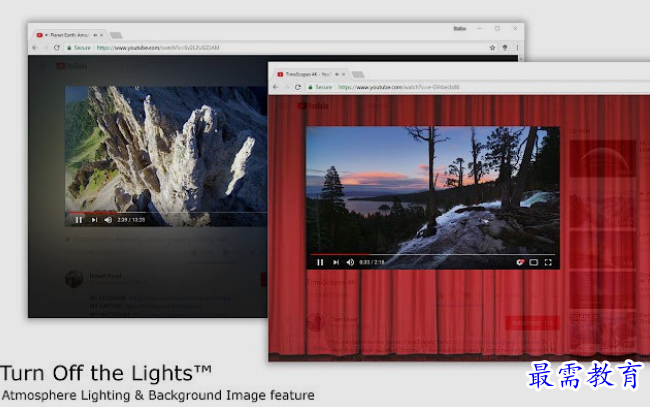The width and height of the screenshot is (650, 407).
Task: Close the TimeScapes 4K tab
Action: click(x=343, y=74)
